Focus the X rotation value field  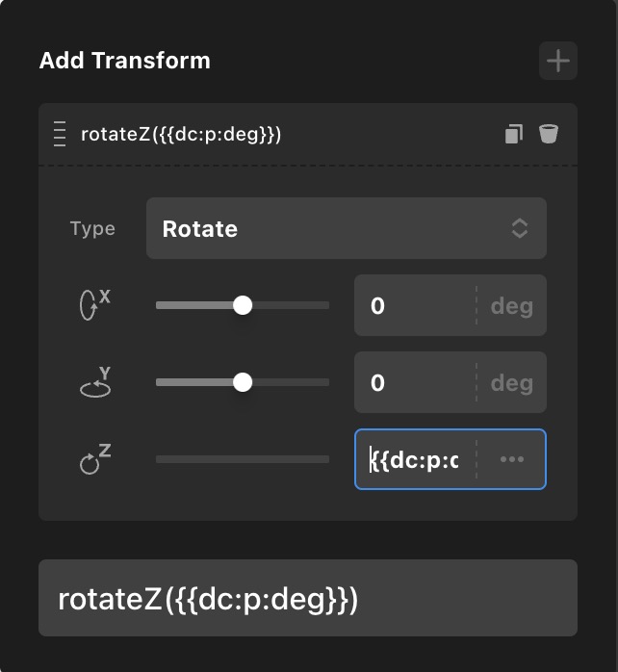(414, 305)
